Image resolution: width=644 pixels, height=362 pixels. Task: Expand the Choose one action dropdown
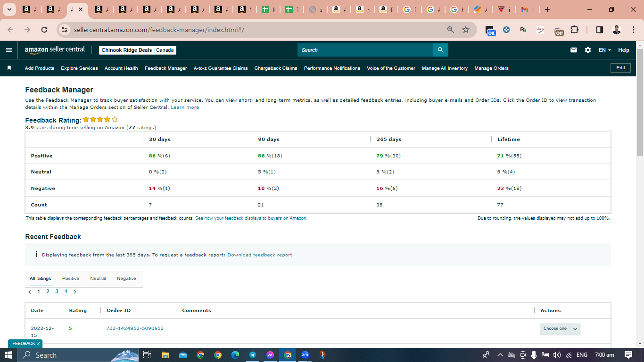click(560, 329)
